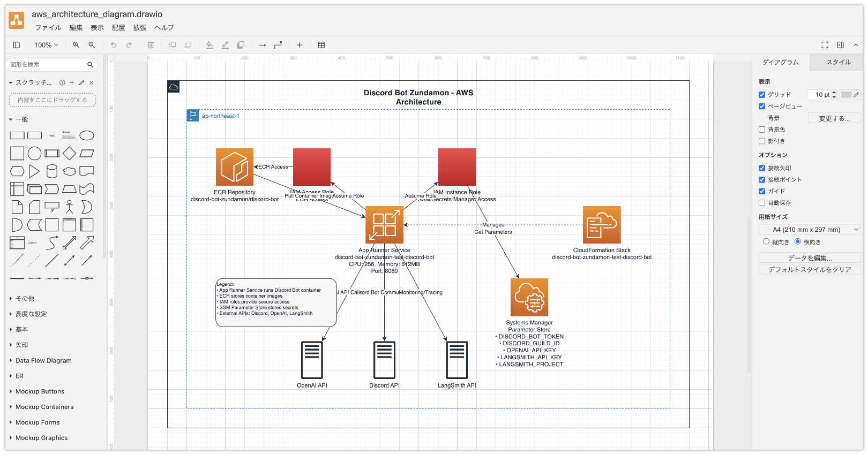The width and height of the screenshot is (868, 455).
Task: Select the 縦向き radio button
Action: (766, 241)
